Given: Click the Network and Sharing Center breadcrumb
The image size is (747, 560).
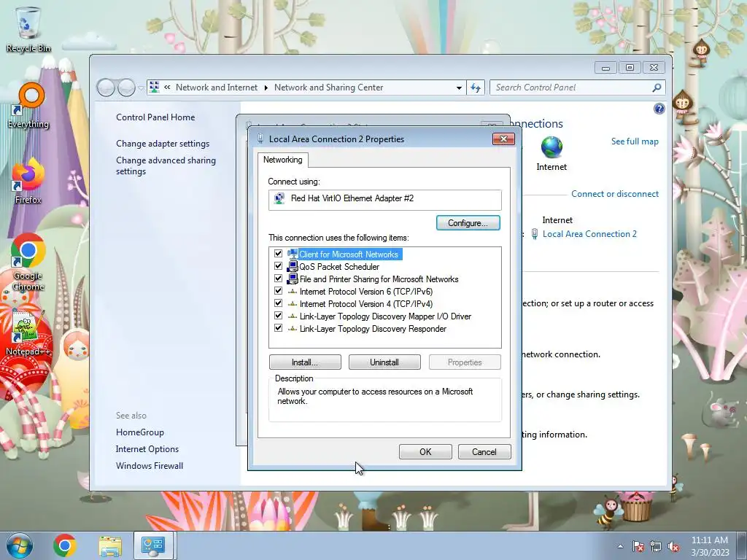Looking at the screenshot, I should pos(328,87).
